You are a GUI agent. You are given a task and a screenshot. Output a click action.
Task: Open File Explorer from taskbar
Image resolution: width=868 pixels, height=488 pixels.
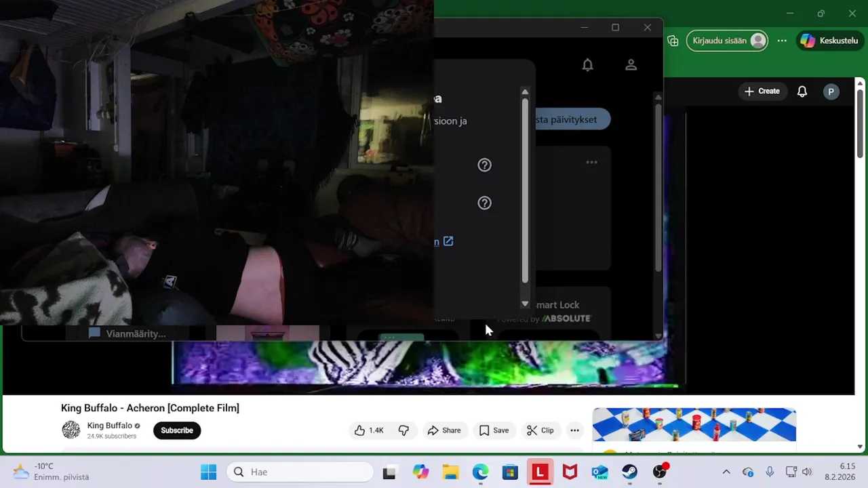coord(450,472)
